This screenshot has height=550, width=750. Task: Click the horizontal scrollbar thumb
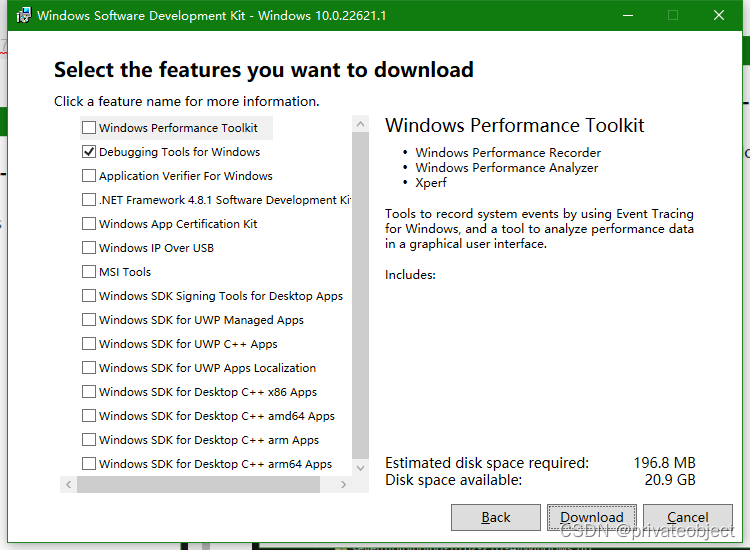(x=199, y=484)
